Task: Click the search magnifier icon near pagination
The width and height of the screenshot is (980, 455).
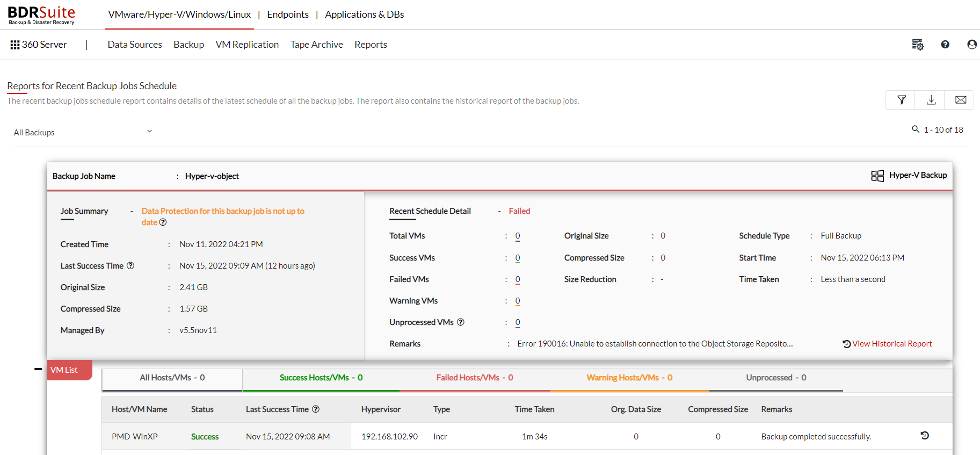Action: tap(916, 129)
